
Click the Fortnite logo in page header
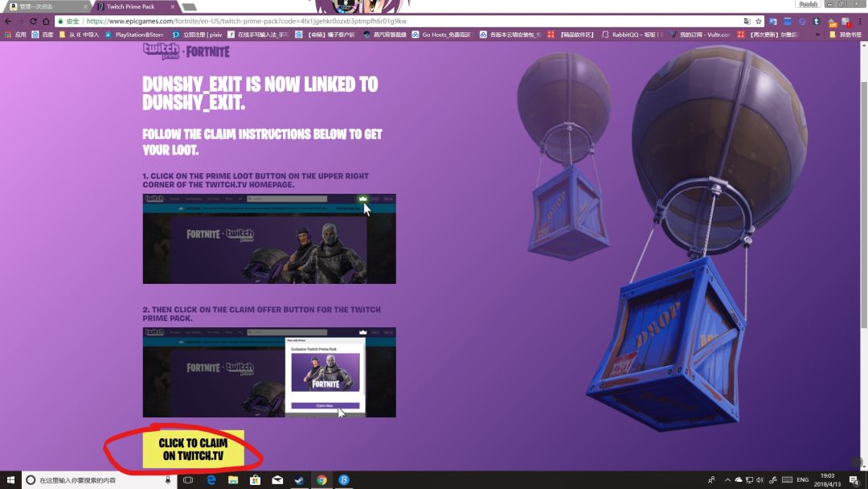point(208,52)
